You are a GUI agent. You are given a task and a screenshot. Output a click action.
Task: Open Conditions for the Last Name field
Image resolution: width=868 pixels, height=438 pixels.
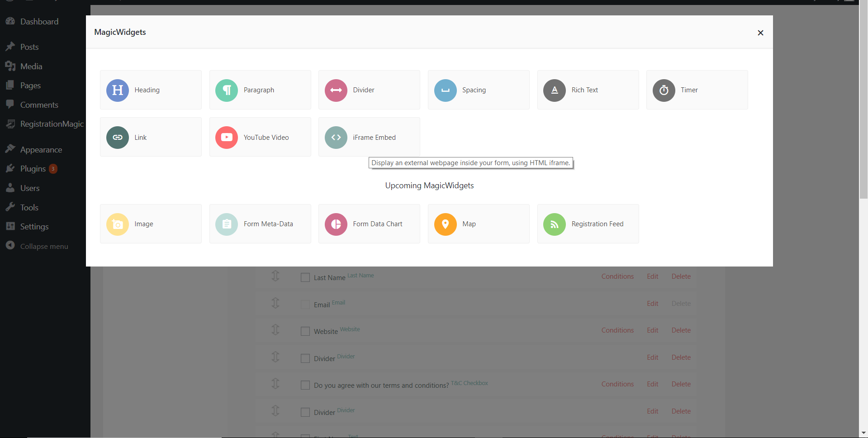point(617,276)
